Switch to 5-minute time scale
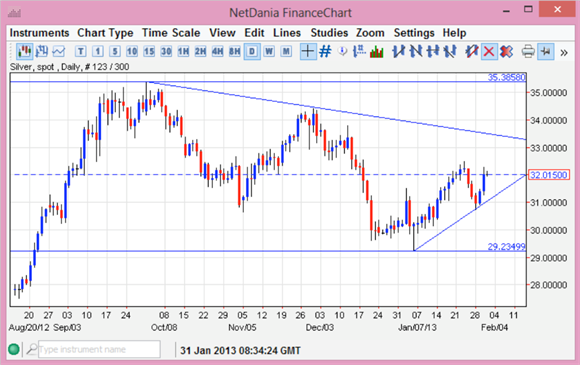This screenshot has height=365, width=580. [115, 51]
